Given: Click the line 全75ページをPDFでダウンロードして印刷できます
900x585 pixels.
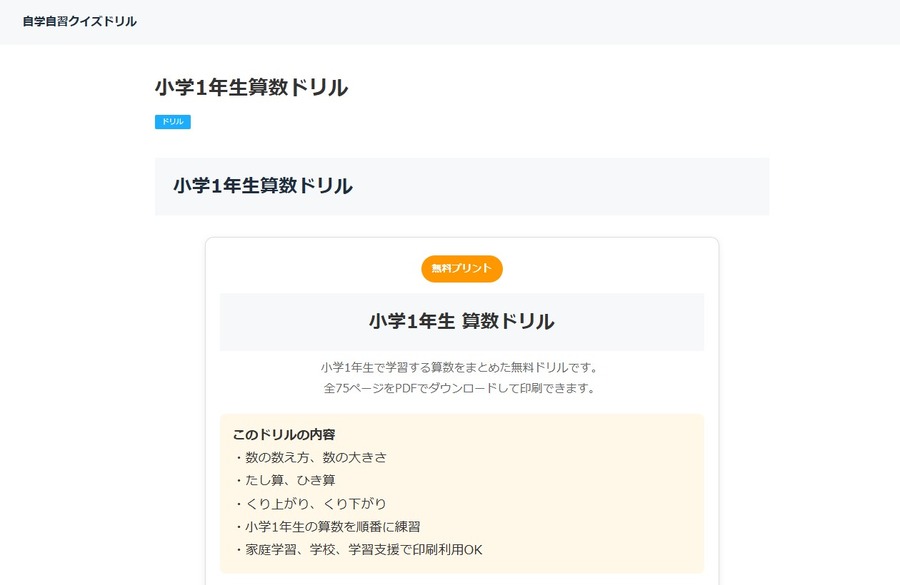Looking at the screenshot, I should click(459, 388).
